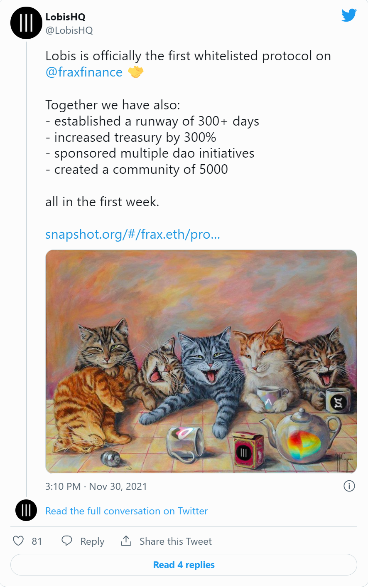Open the LobisHQ profile avatar at top

tap(26, 23)
